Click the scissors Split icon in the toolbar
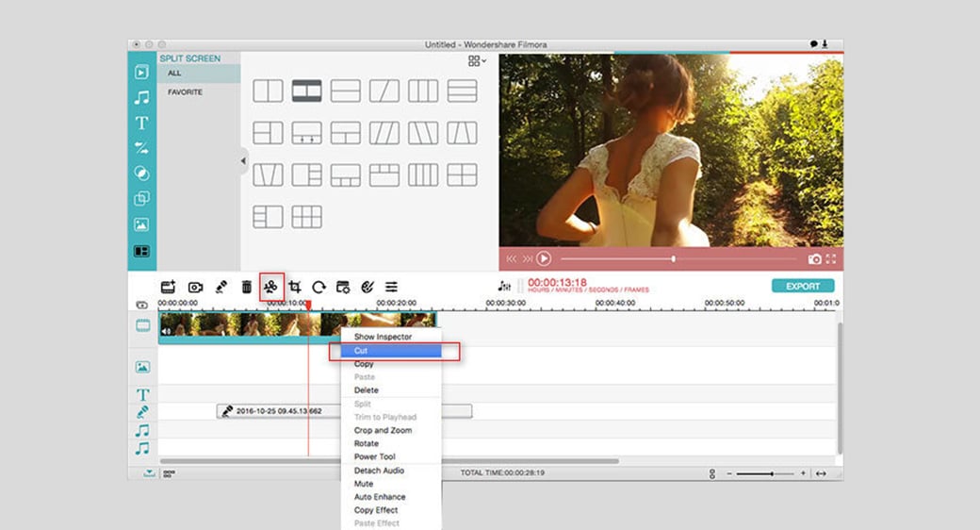This screenshot has height=530, width=980. click(x=270, y=287)
